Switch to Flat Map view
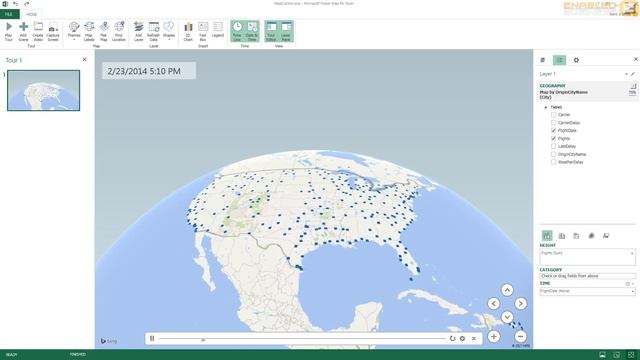Viewport: 640px width, 360px height. [104, 31]
